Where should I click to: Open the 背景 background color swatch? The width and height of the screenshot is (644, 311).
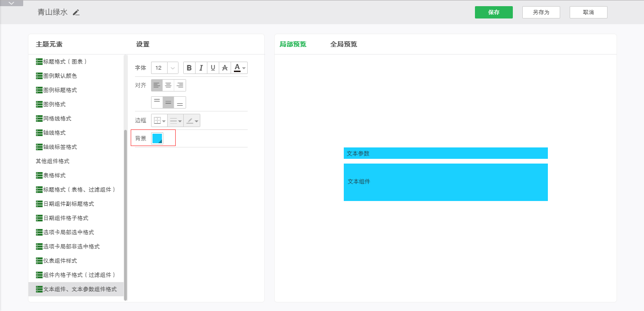[157, 138]
